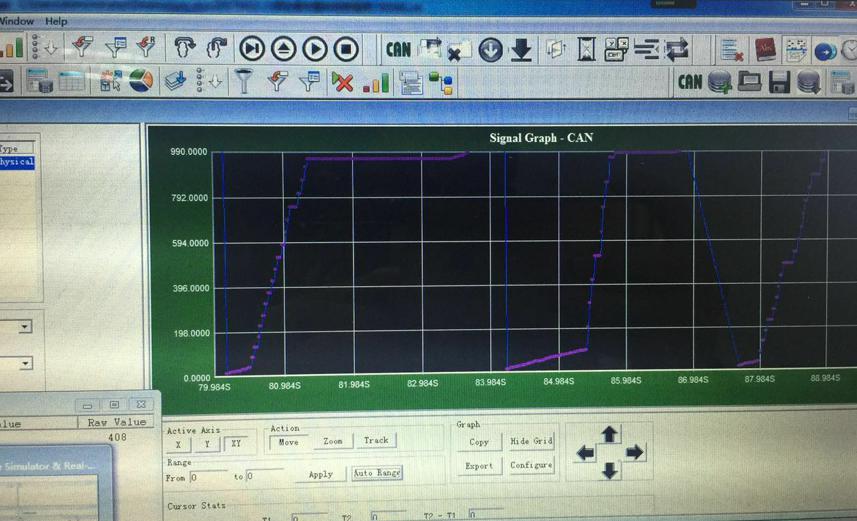The width and height of the screenshot is (857, 521).
Task: Select the XY active axis toggle
Action: coord(236,443)
